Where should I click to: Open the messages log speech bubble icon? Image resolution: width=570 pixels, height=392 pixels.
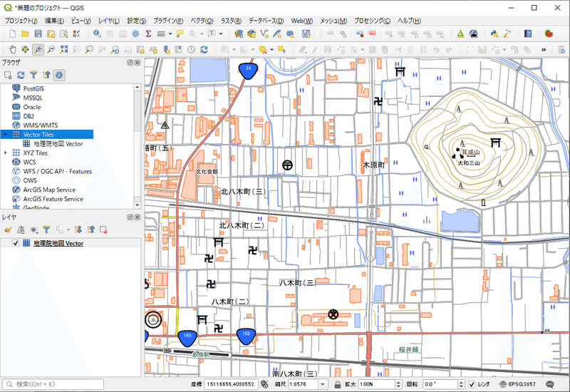pyautogui.click(x=550, y=384)
